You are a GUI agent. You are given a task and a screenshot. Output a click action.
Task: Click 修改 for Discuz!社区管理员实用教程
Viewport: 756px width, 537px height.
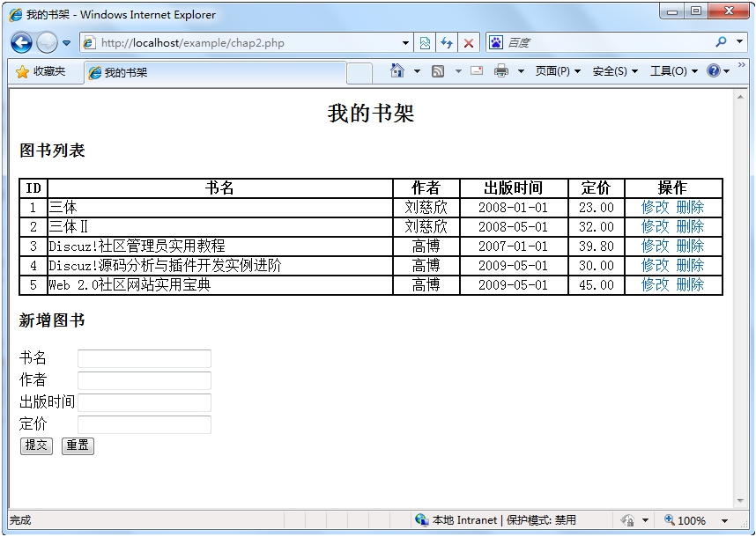tap(656, 246)
